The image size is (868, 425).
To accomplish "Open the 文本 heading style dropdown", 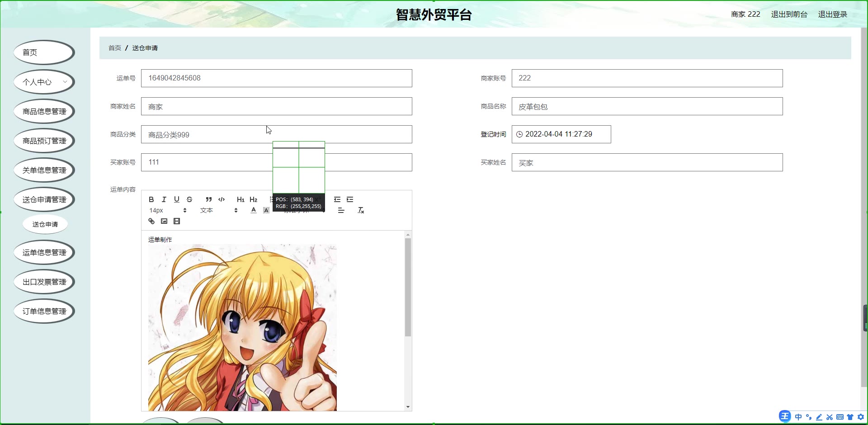I will pos(219,210).
